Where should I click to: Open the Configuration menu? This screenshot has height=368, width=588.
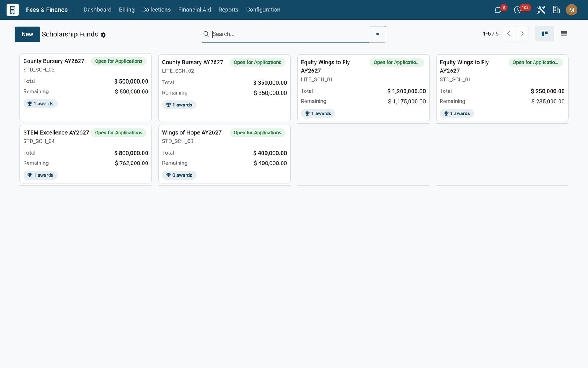(263, 10)
